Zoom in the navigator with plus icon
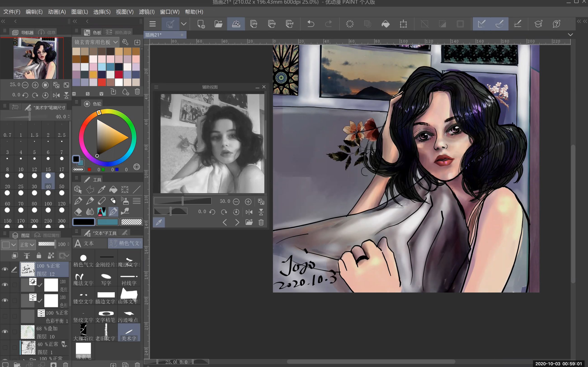The height and width of the screenshot is (367, 588). 35,85
